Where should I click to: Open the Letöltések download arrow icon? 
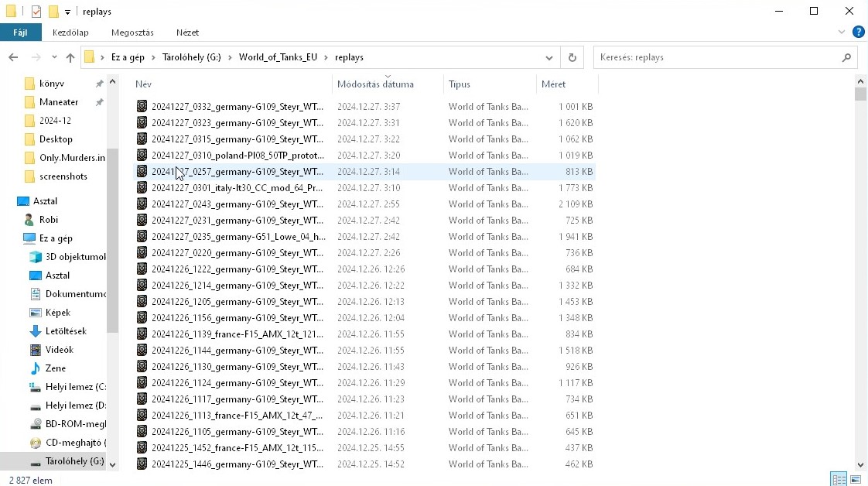(x=36, y=331)
